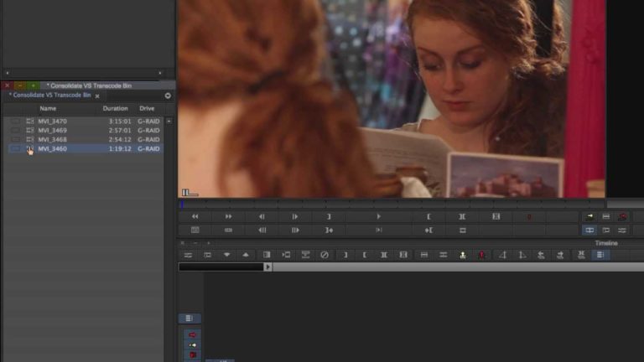
Task: Click the Fast Forward button under the monitor
Action: [x=228, y=217]
